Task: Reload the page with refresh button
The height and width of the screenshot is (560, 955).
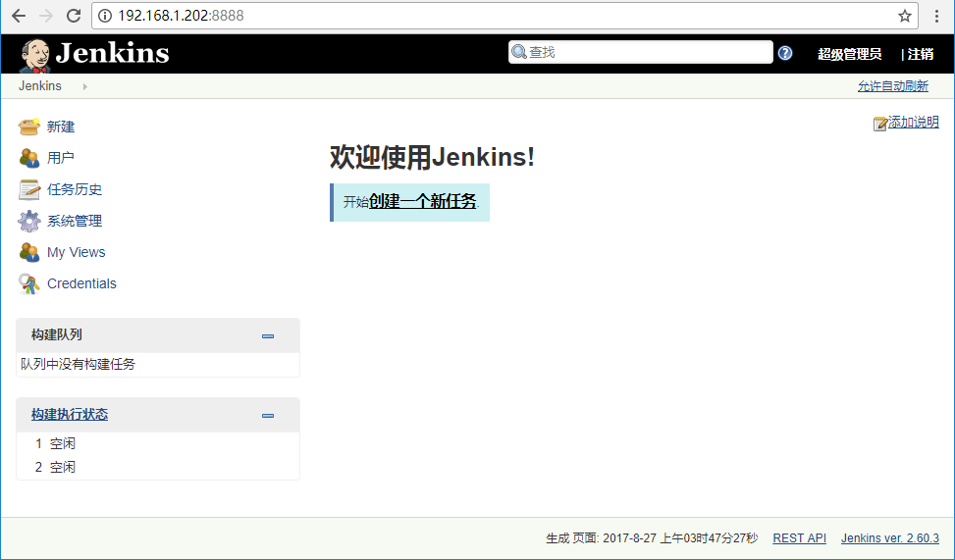Action: 74,16
